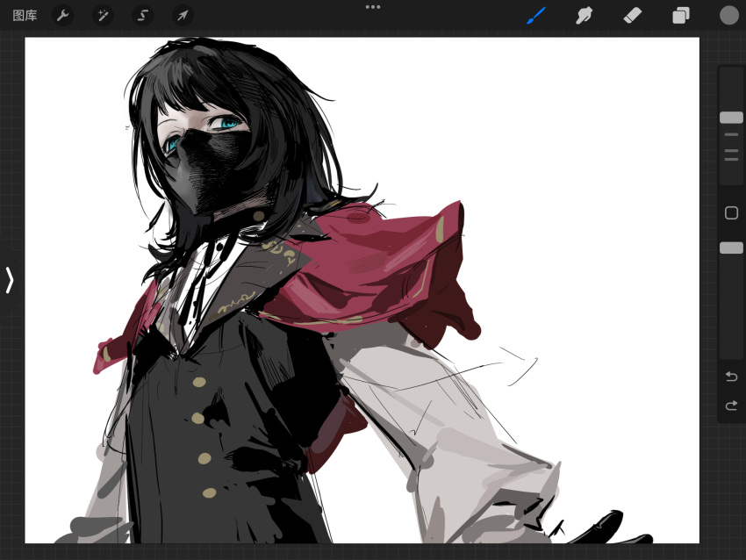The width and height of the screenshot is (746, 560).
Task: Open the brush library
Action: click(537, 15)
